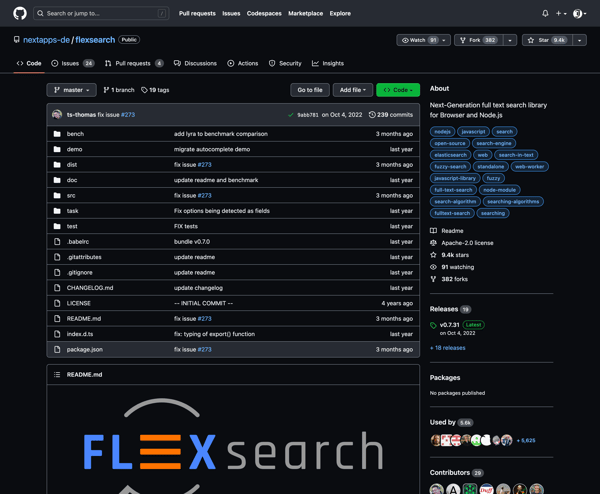Select the nodejs topic tag
600x494 pixels.
coord(442,132)
